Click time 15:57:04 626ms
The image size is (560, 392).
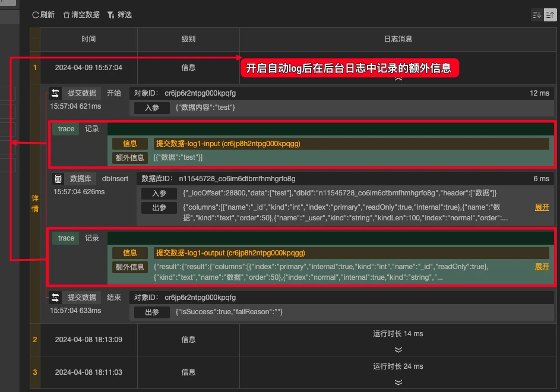[x=79, y=192]
